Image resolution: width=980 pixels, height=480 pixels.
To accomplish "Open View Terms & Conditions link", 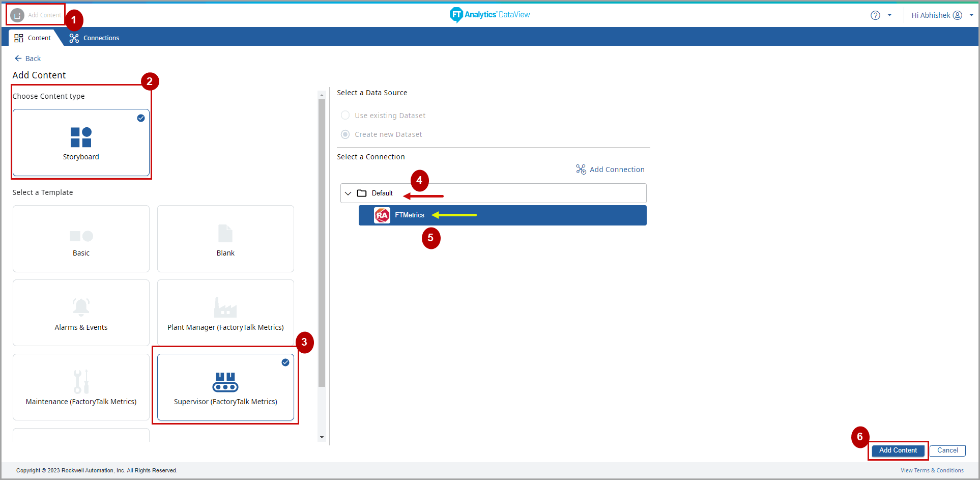I will (x=932, y=470).
